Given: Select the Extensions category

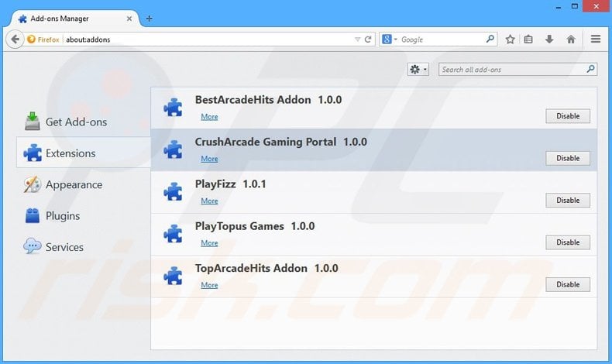Looking at the screenshot, I should (84, 153).
